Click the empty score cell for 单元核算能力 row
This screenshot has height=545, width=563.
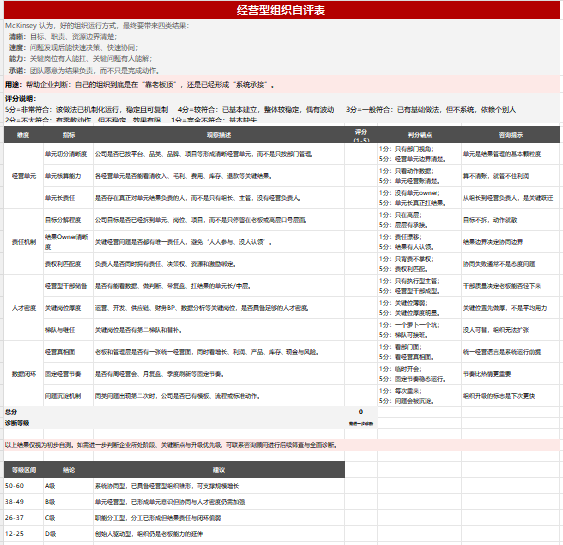(x=361, y=176)
